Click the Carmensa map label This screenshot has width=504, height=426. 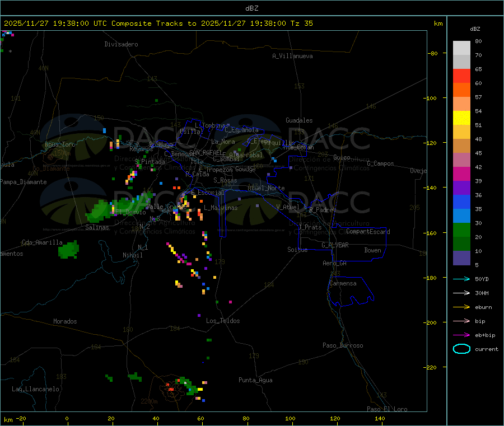point(343,283)
